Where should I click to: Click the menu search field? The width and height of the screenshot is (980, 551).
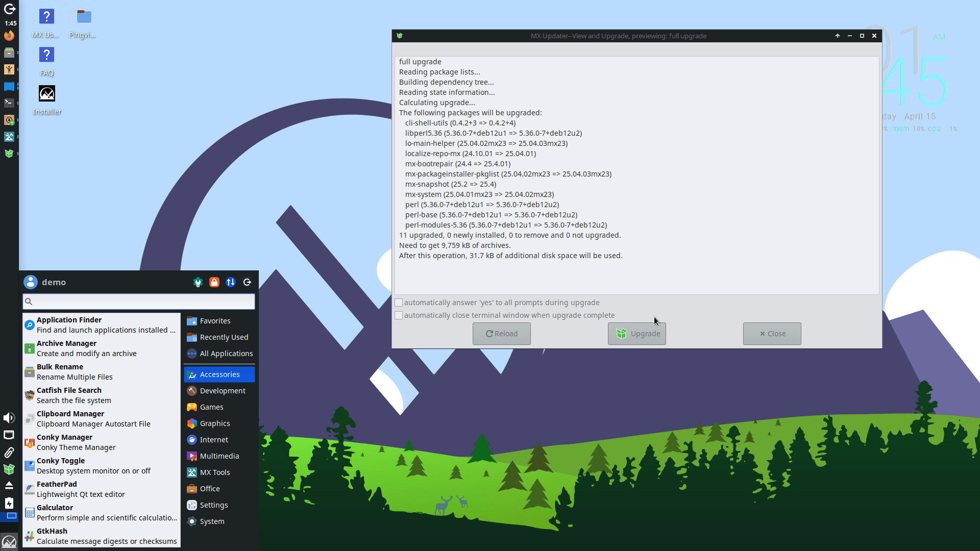(x=139, y=302)
